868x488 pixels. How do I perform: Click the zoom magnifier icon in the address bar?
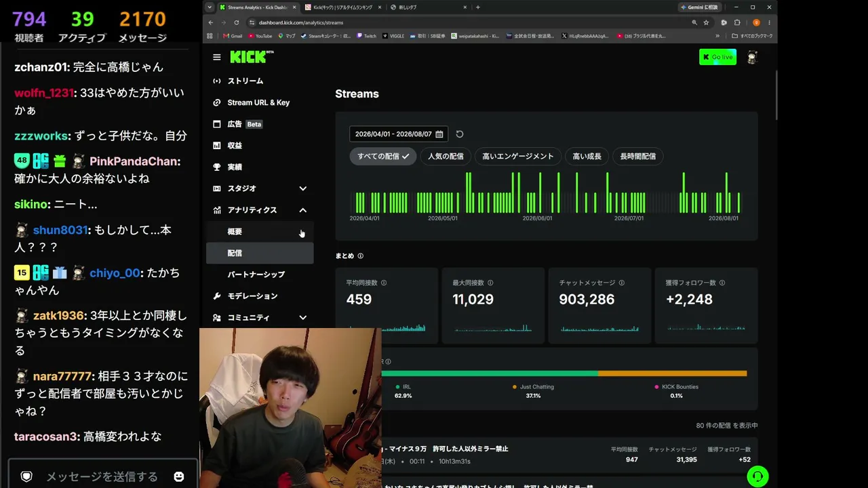[x=694, y=22]
